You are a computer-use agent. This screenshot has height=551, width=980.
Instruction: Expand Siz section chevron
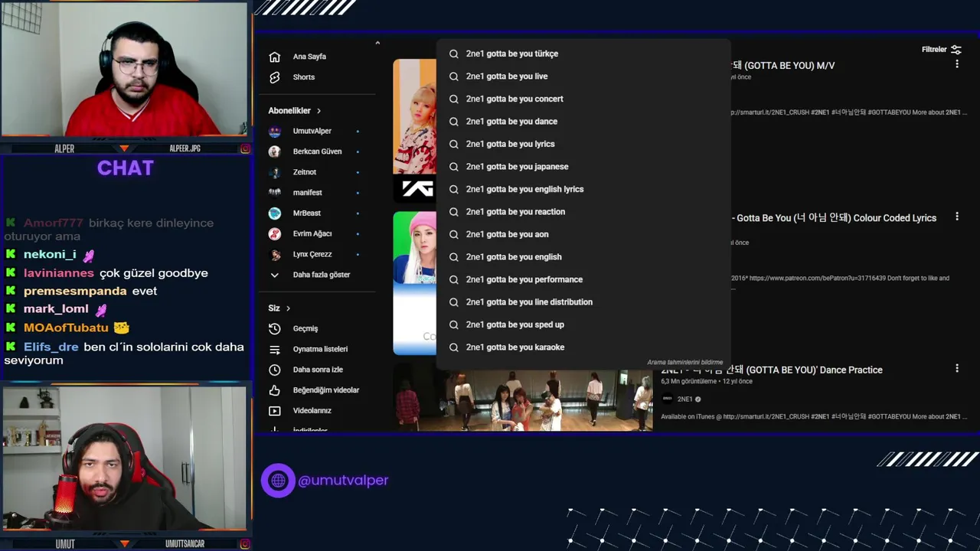(x=288, y=308)
